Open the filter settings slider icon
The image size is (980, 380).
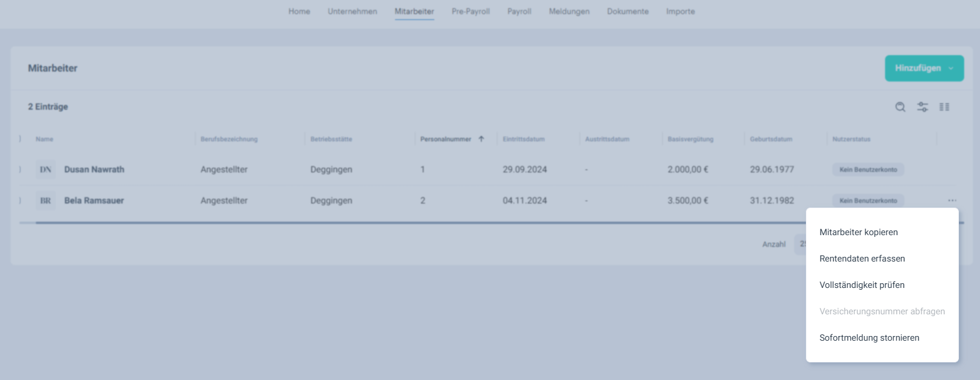tap(923, 107)
